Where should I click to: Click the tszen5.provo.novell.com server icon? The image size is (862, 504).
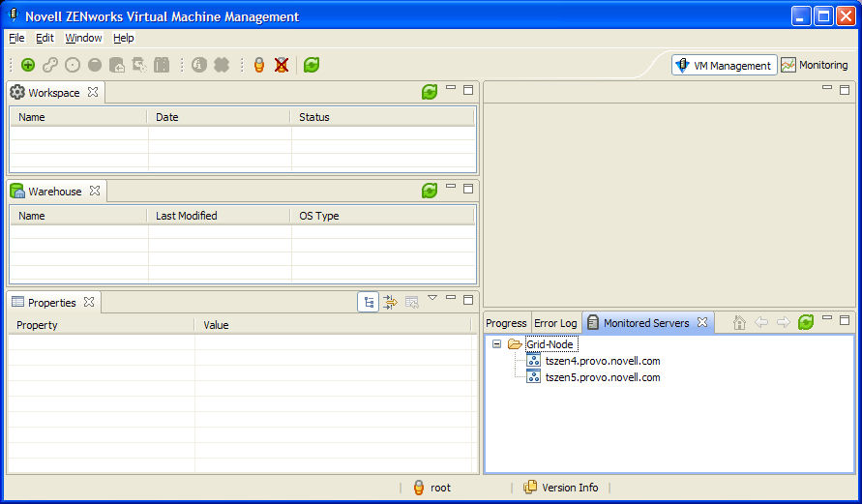pos(533,376)
